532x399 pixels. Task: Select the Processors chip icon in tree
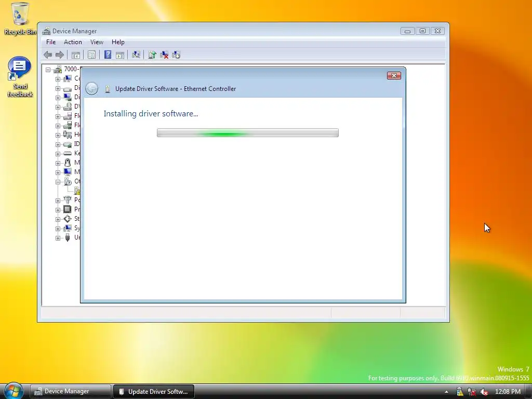coord(68,209)
